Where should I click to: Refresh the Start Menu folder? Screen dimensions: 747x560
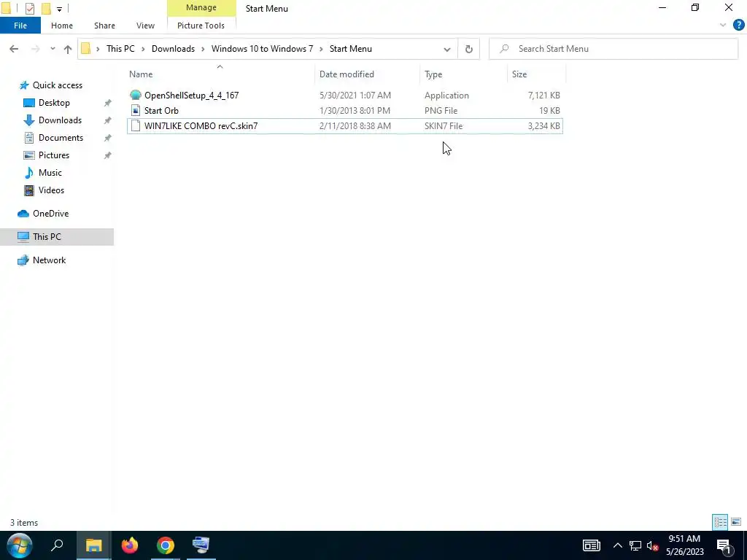click(x=469, y=49)
